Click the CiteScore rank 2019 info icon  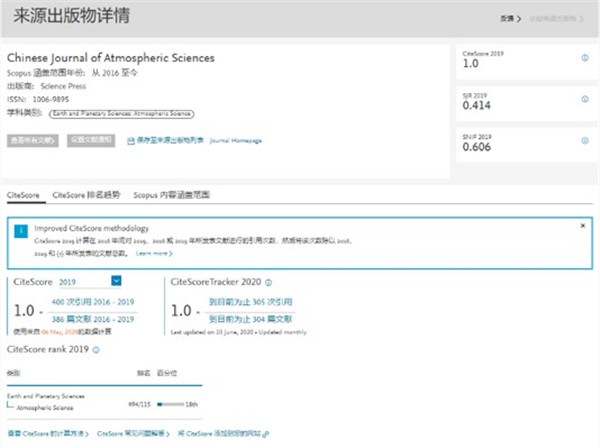coord(95,349)
